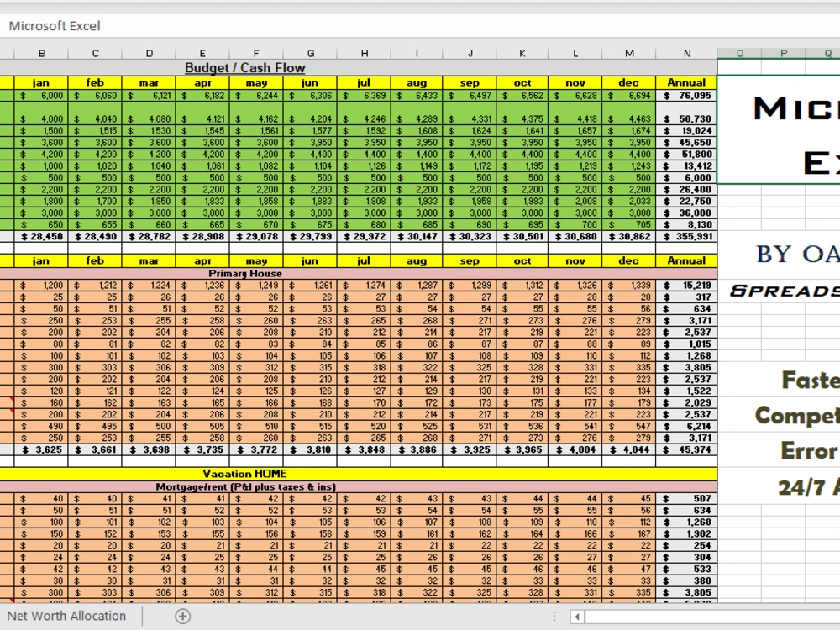840x630 pixels.
Task: Click the horizontal scrollbar left arrow
Action: (577, 617)
